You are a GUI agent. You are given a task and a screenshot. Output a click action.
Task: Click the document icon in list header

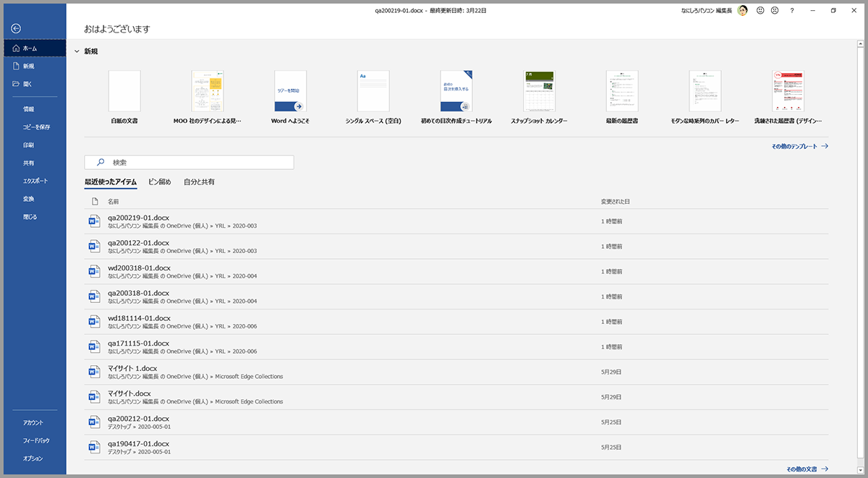coord(94,202)
